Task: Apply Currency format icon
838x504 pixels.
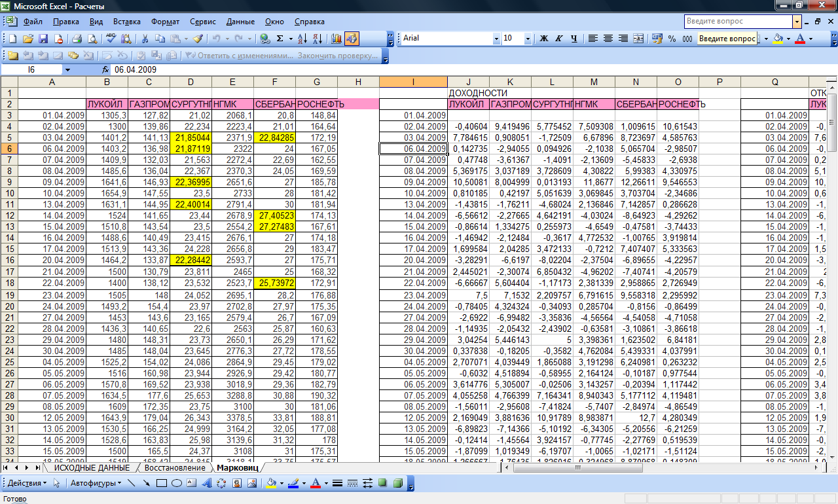Action: coord(657,39)
